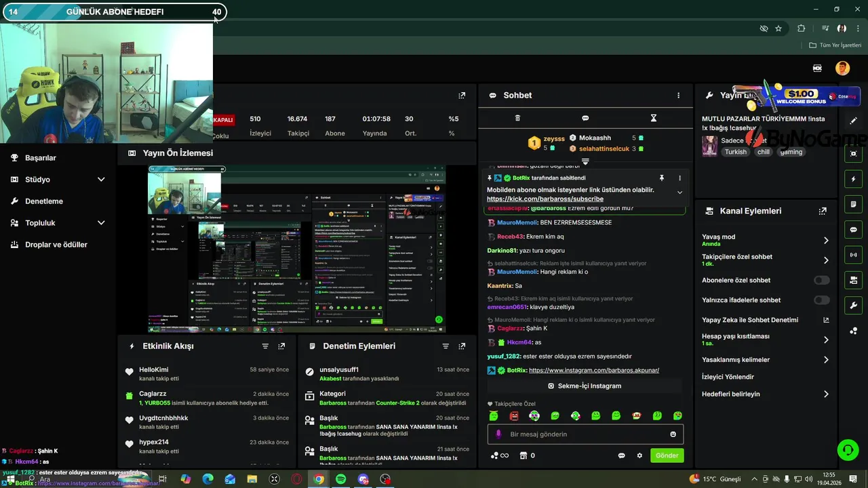The width and height of the screenshot is (868, 488).
Task: Toggle Abonelere özel sohbet switch
Action: point(822,280)
